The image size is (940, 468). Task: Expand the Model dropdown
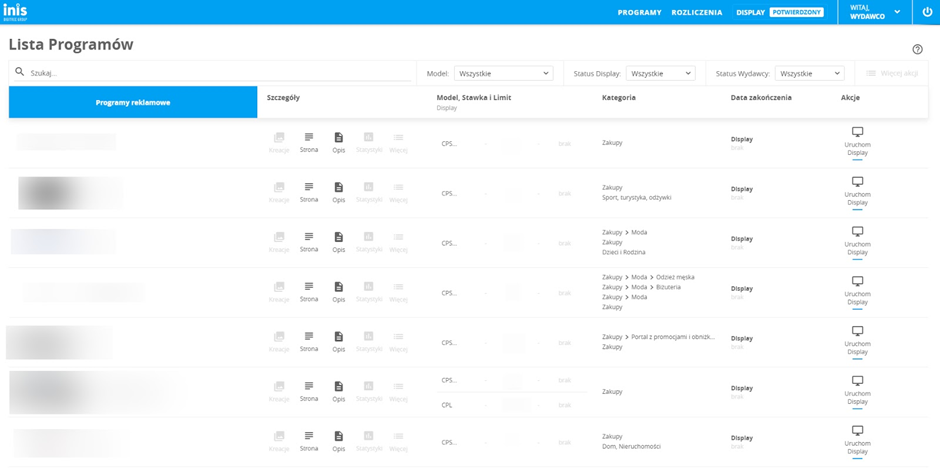(503, 73)
